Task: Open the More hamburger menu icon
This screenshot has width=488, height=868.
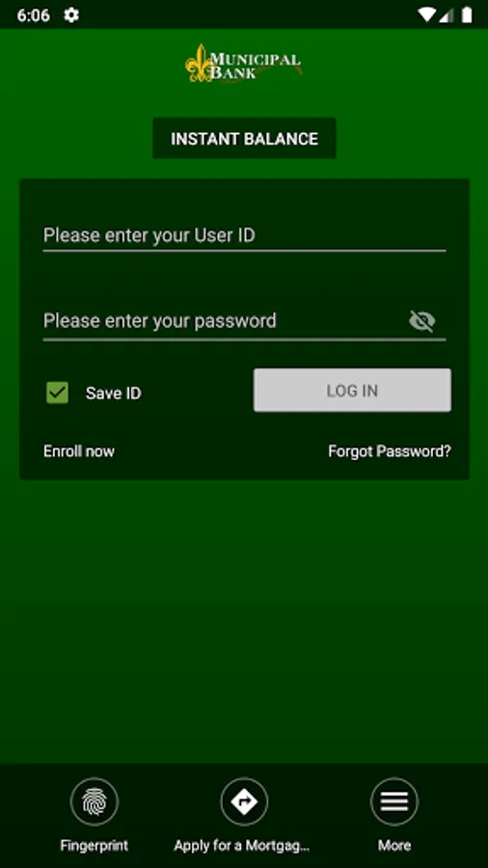Action: click(394, 801)
